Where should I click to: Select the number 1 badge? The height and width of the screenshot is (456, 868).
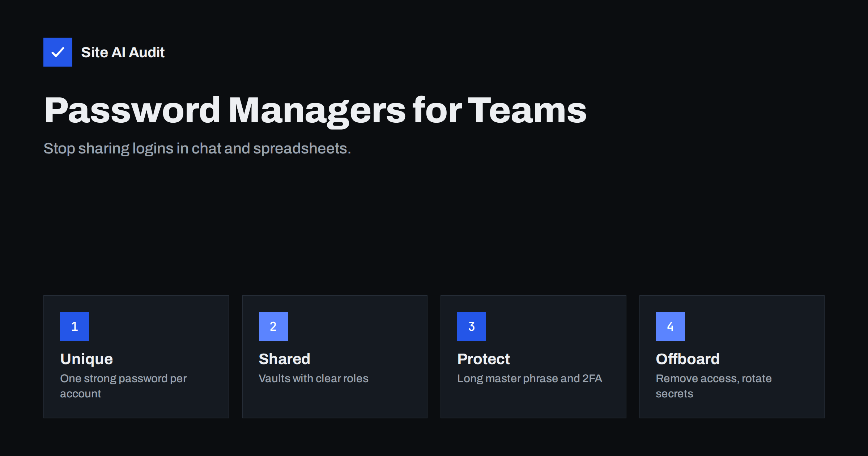(75, 326)
